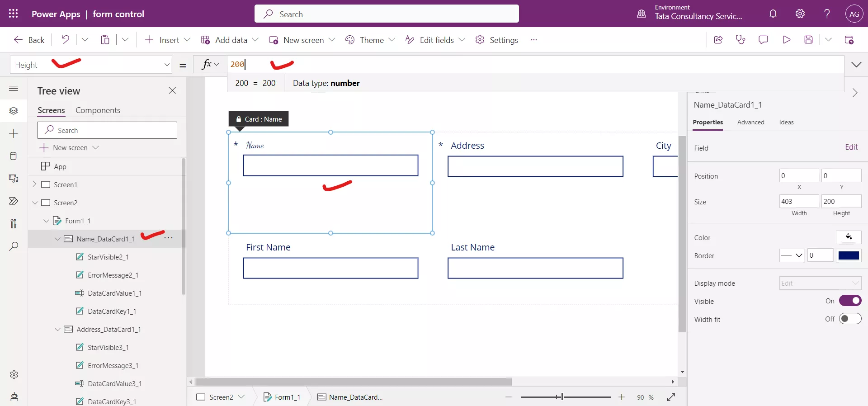Click the top Power Apps search box

387,14
